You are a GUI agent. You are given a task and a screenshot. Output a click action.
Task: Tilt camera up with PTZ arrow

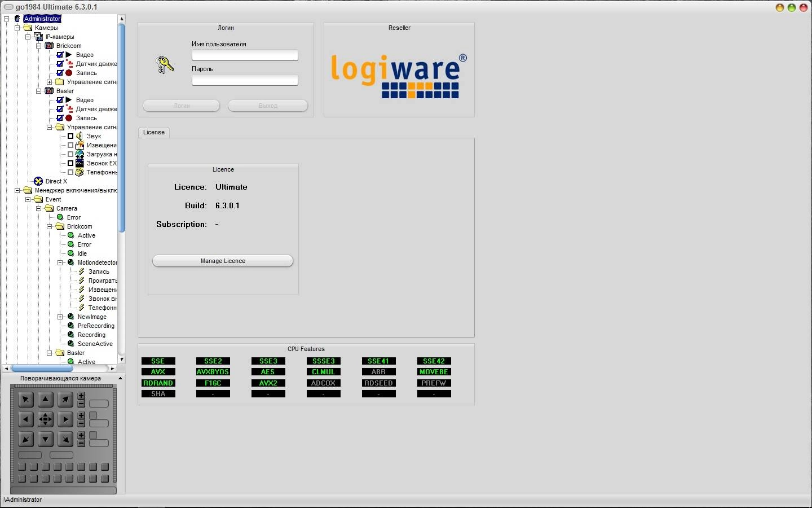pyautogui.click(x=46, y=400)
